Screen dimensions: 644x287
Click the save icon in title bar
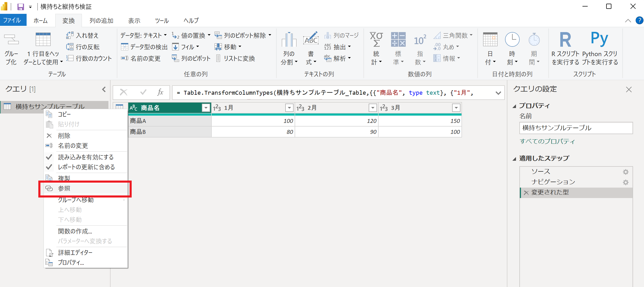tap(21, 7)
